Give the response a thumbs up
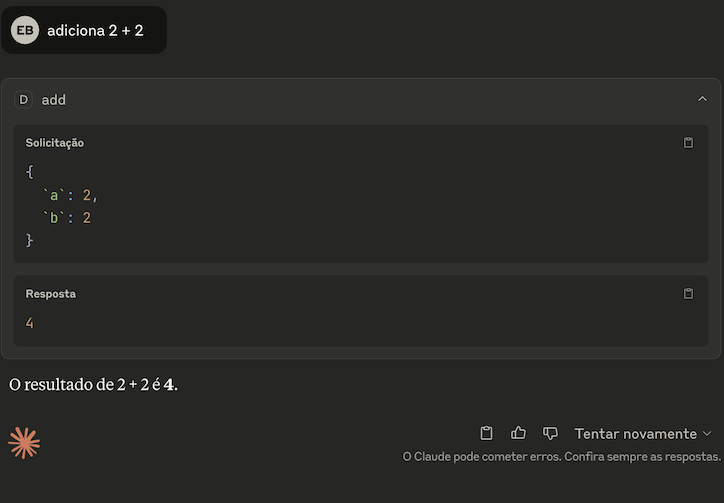The image size is (724, 503). click(518, 433)
